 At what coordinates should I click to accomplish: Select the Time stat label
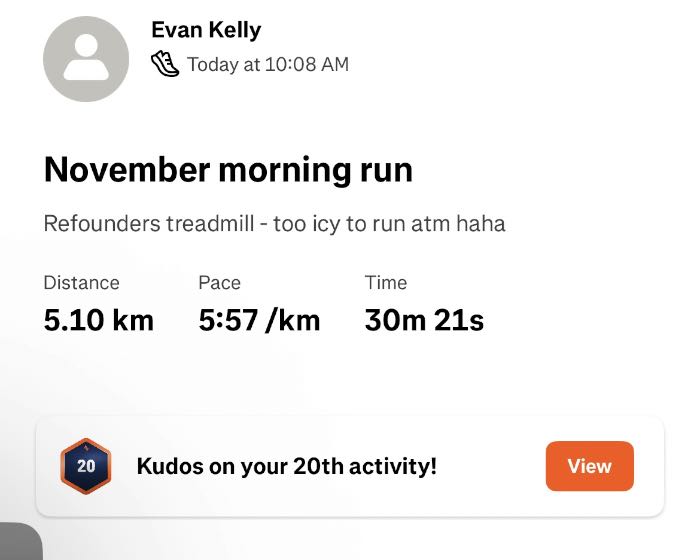pos(386,283)
